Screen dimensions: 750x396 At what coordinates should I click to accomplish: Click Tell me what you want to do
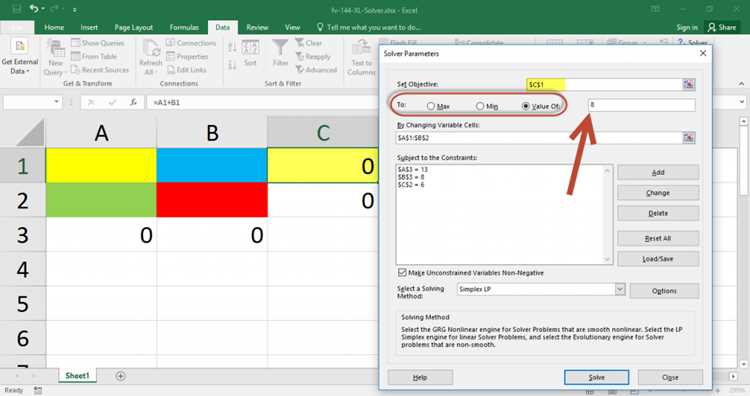click(x=369, y=27)
